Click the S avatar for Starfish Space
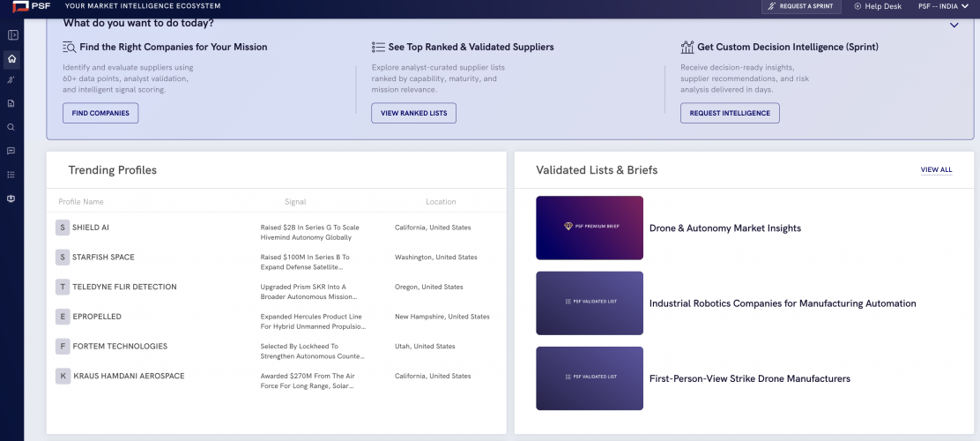Screen dimensions: 980x441 63,257
